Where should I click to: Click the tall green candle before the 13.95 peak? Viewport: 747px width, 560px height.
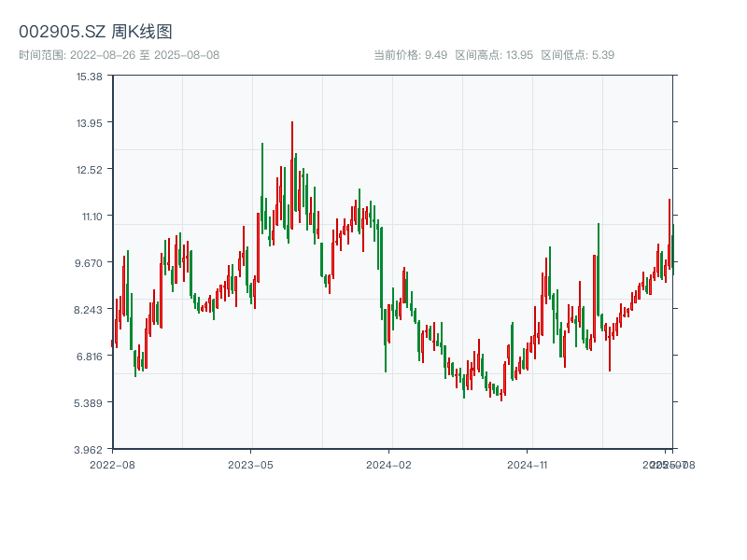click(262, 188)
